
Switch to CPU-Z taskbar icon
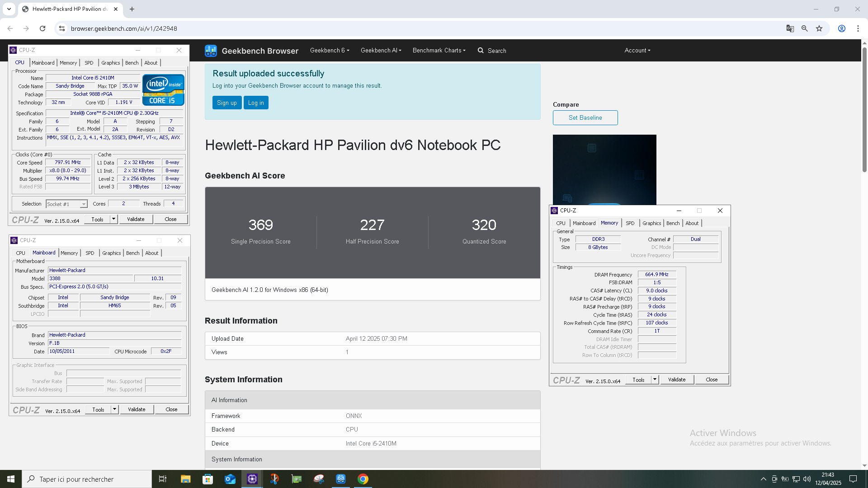pyautogui.click(x=252, y=479)
